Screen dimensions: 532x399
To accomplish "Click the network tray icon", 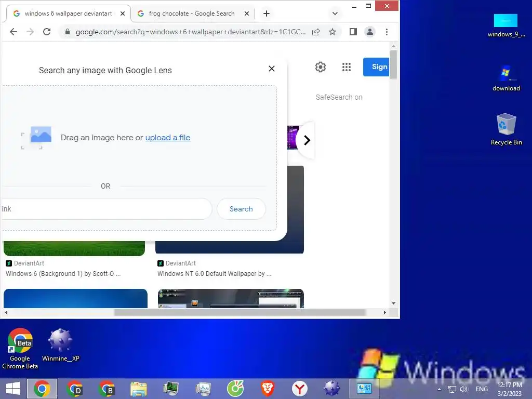I will pyautogui.click(x=452, y=389).
